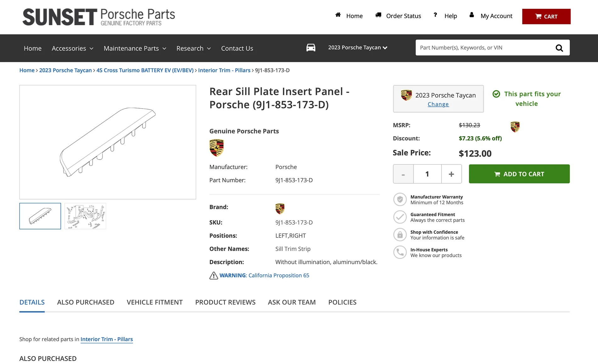Viewport: 598px width, 364px height.
Task: Click the Proposition 65 warning triangle icon
Action: (214, 276)
